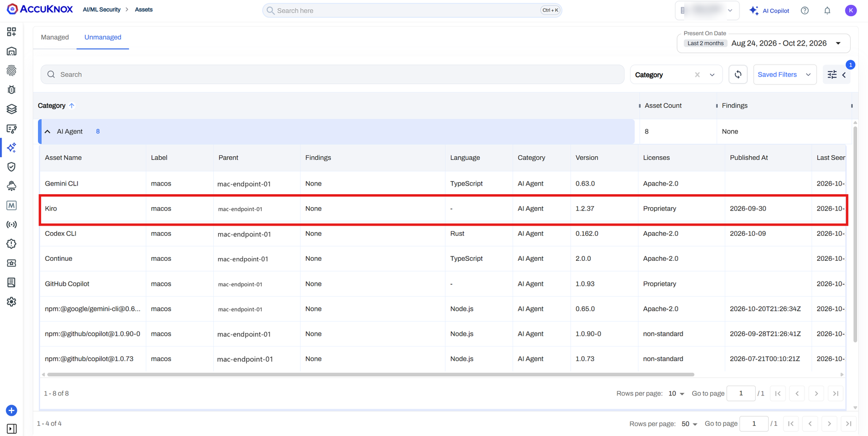This screenshot has width=868, height=436.
Task: Click the vertical scrollbar on the right
Action: [856, 234]
